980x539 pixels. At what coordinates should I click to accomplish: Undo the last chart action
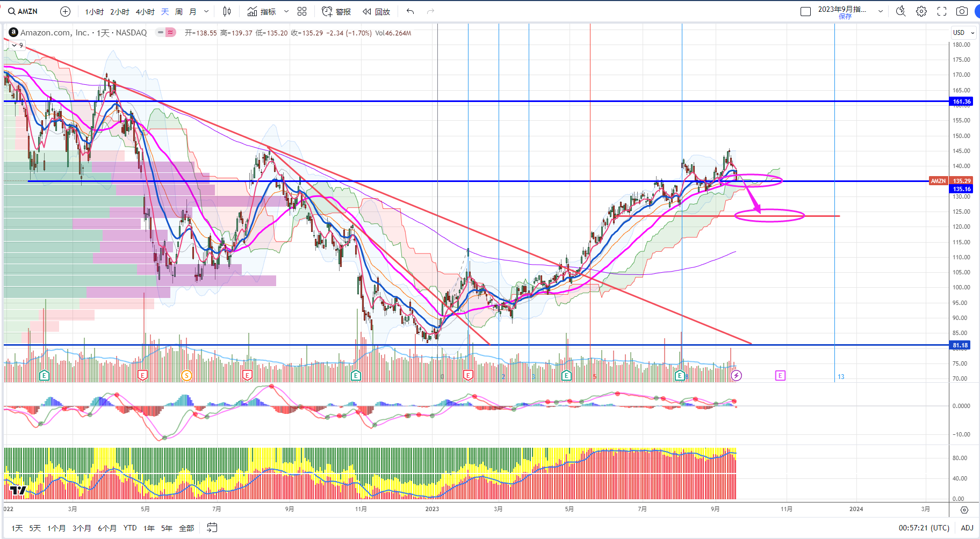(410, 11)
